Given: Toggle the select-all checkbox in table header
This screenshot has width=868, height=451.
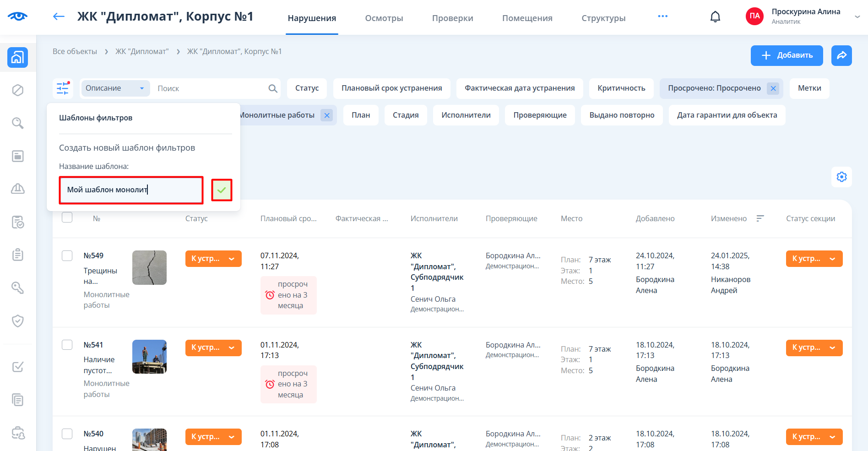Looking at the screenshot, I should pos(67,217).
